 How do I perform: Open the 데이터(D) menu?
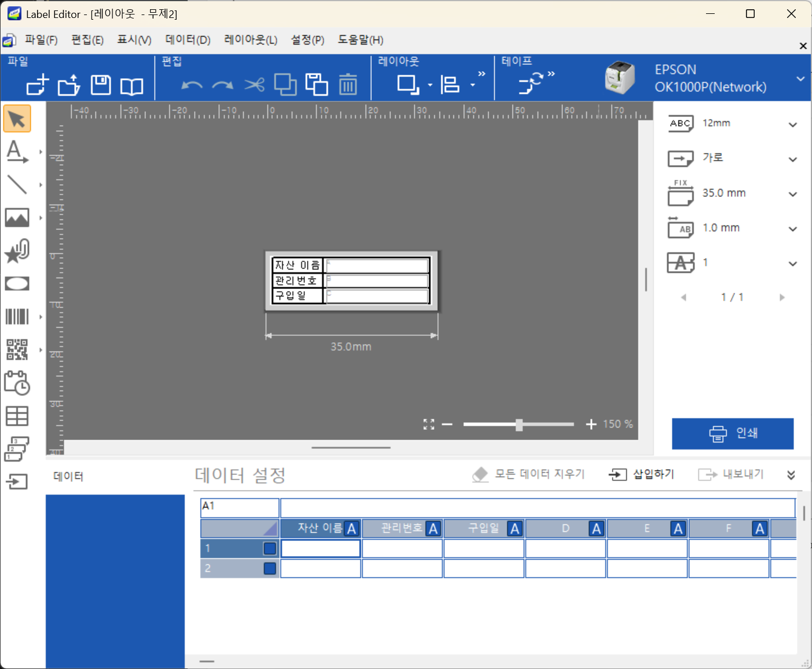point(188,40)
